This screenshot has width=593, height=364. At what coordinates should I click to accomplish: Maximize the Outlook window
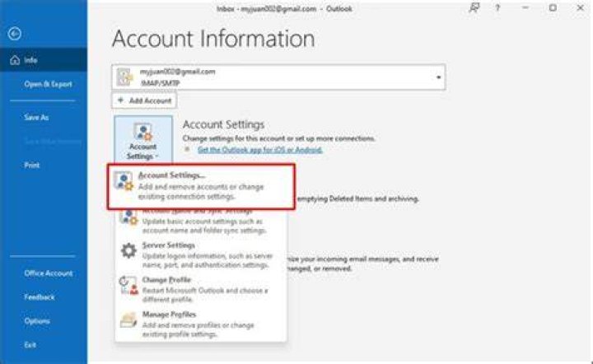pos(553,8)
